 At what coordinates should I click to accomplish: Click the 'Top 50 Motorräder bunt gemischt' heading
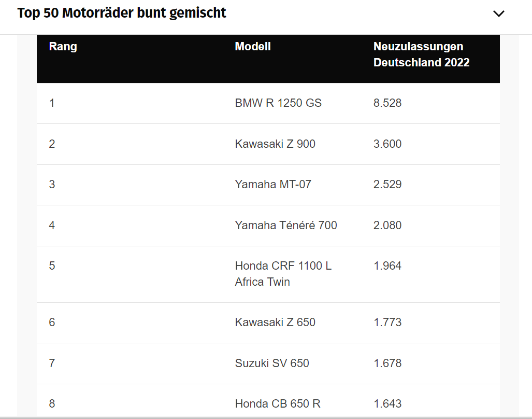point(121,13)
